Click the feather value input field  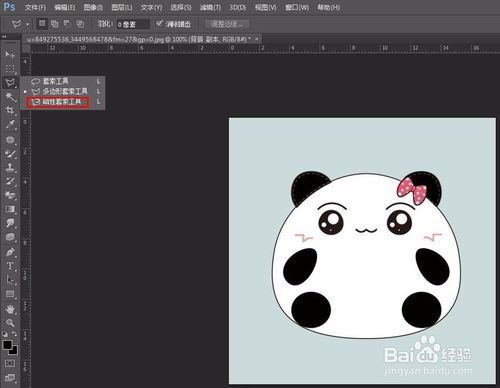(x=133, y=24)
